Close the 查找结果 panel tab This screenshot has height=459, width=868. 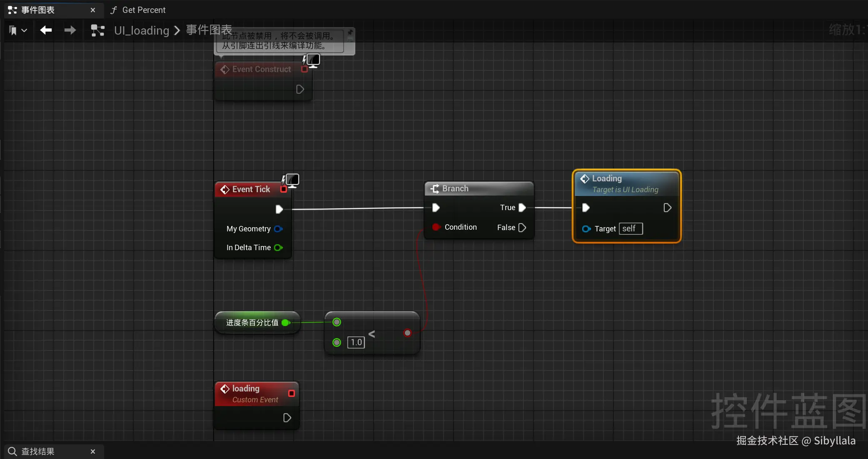(x=93, y=451)
